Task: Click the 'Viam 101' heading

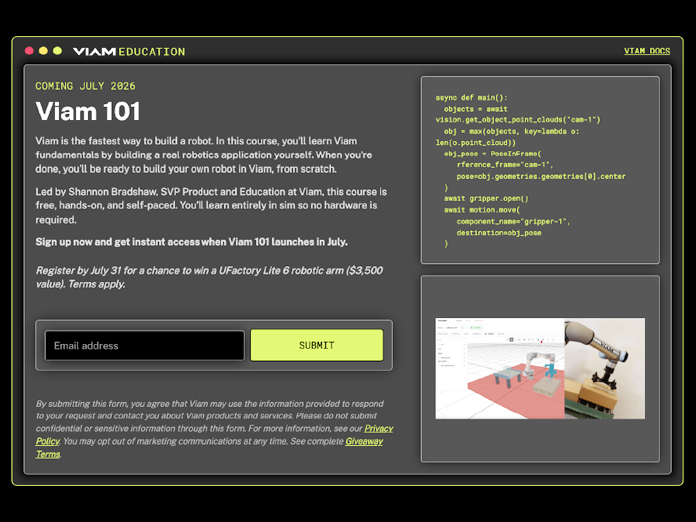Action: 88,111
